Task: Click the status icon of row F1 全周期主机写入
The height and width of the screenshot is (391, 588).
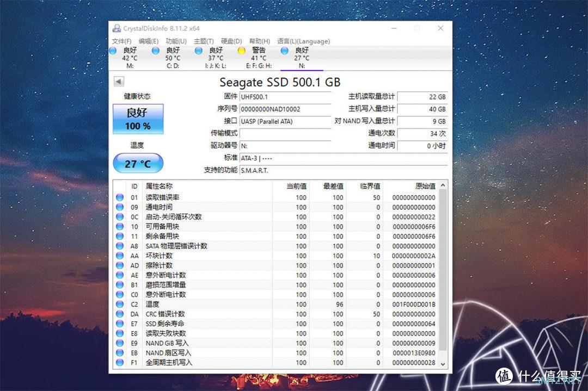Action: pyautogui.click(x=120, y=363)
